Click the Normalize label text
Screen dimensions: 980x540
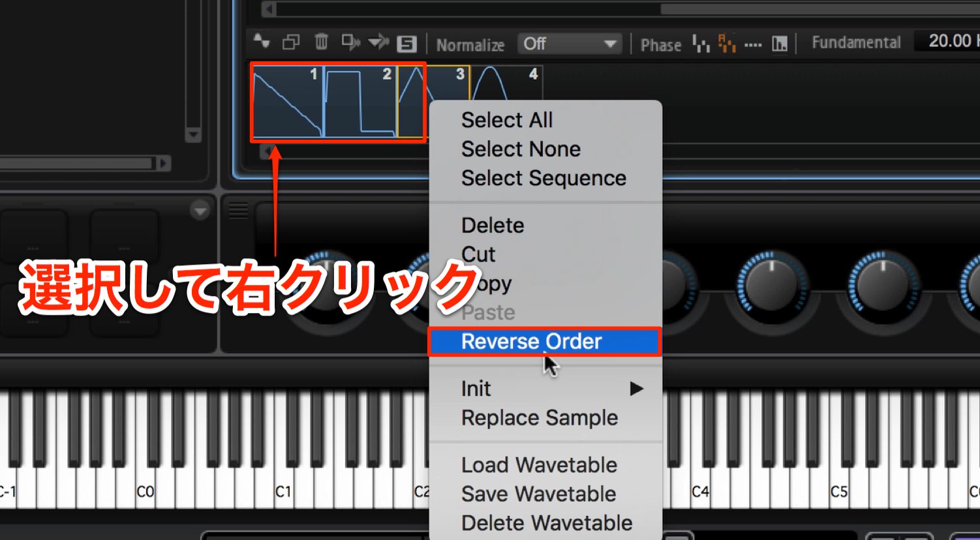(x=470, y=45)
